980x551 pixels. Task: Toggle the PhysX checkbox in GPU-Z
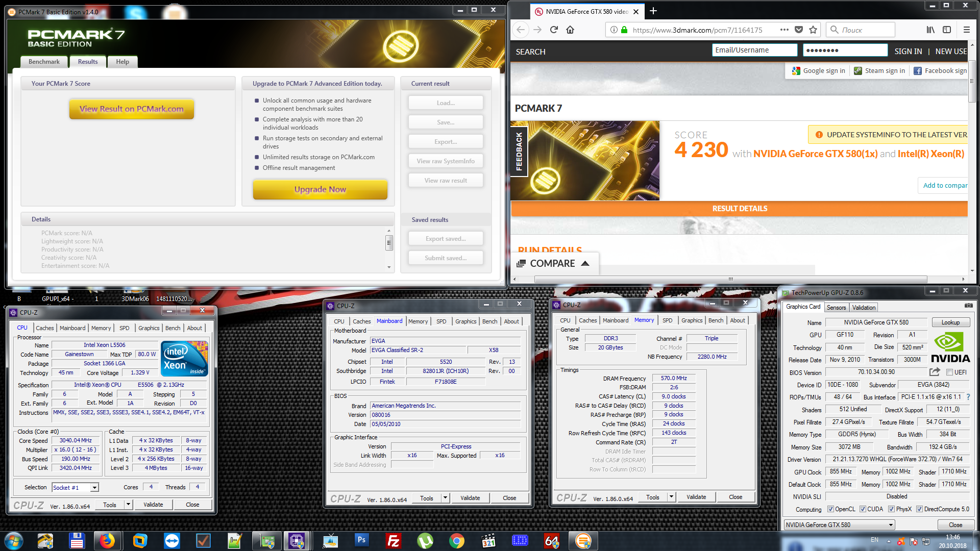pyautogui.click(x=891, y=509)
